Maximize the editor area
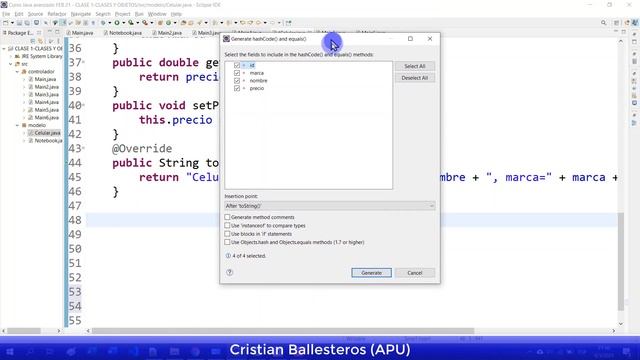640x360 pixels. (x=624, y=32)
